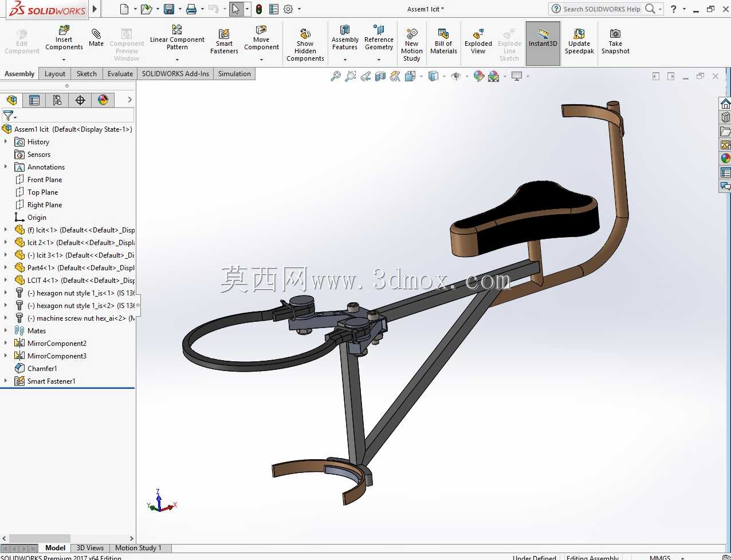Expand the Annotations tree node
The height and width of the screenshot is (560, 731).
coord(6,167)
